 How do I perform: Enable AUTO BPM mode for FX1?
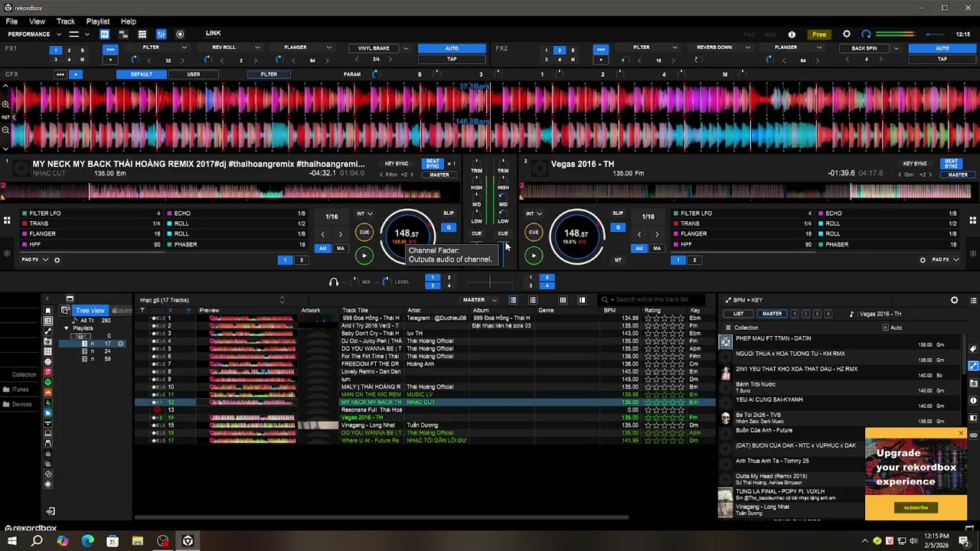[452, 48]
